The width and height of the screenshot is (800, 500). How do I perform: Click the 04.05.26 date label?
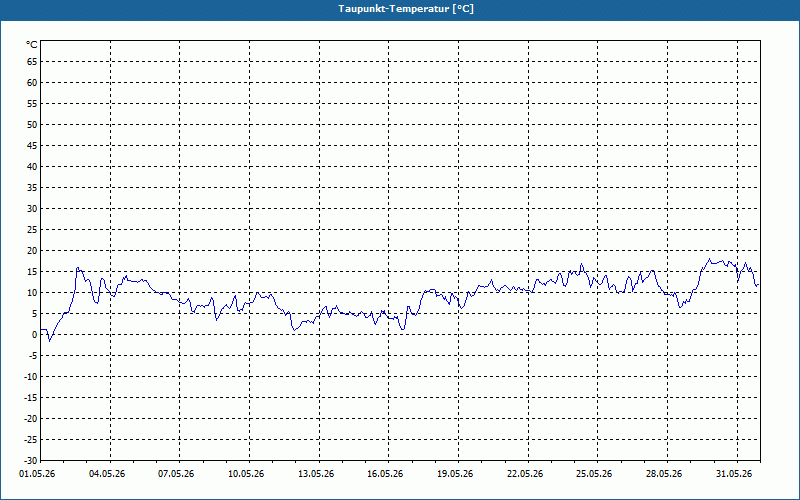pyautogui.click(x=107, y=474)
